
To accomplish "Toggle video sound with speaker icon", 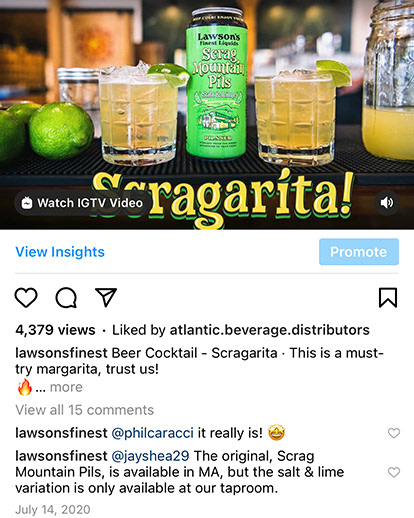I will click(387, 203).
